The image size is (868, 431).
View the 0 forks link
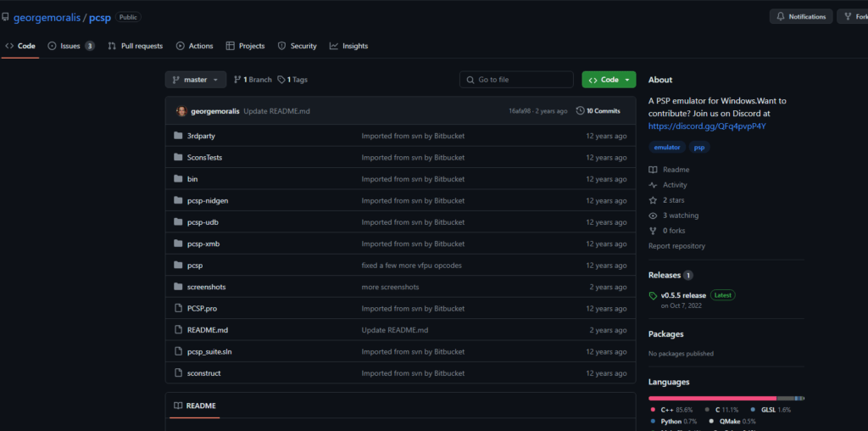tap(667, 231)
